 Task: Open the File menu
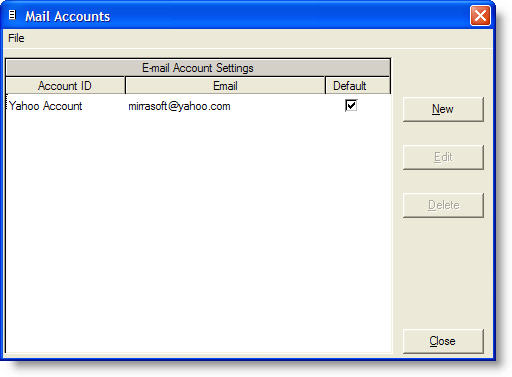click(x=16, y=38)
